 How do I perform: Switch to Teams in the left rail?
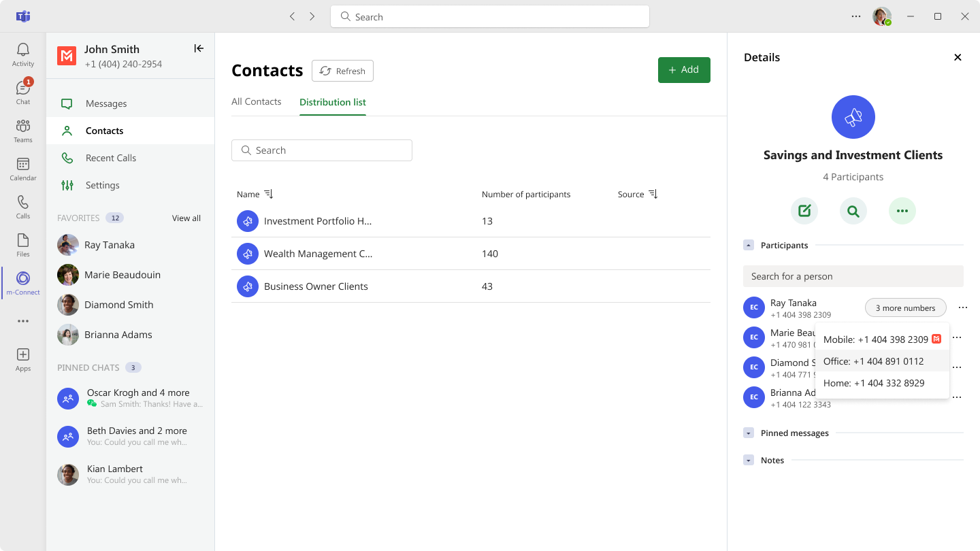click(22, 129)
